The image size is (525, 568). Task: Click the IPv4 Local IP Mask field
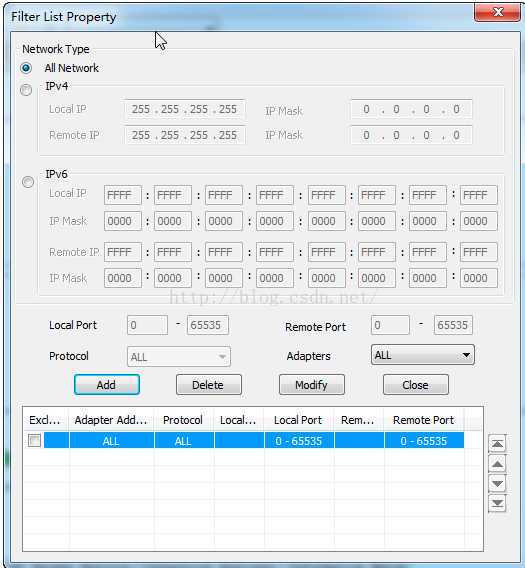click(412, 109)
